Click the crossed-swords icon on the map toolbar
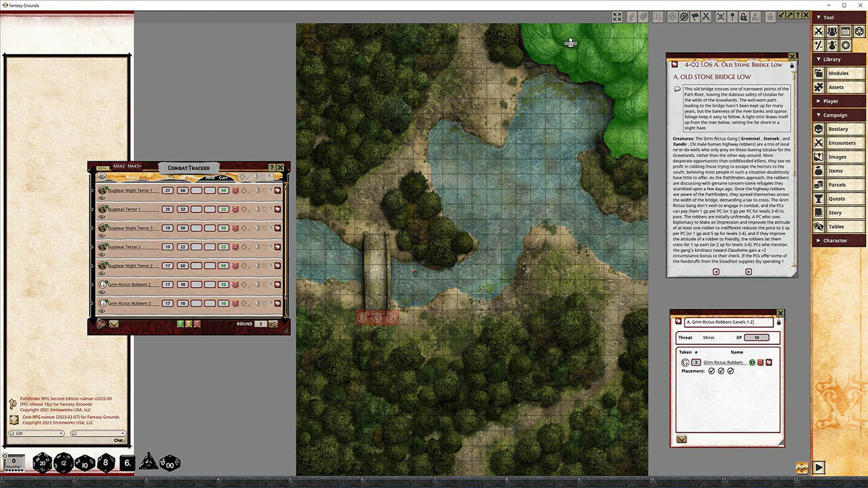Screen dimensions: 868x488 pos(706,17)
